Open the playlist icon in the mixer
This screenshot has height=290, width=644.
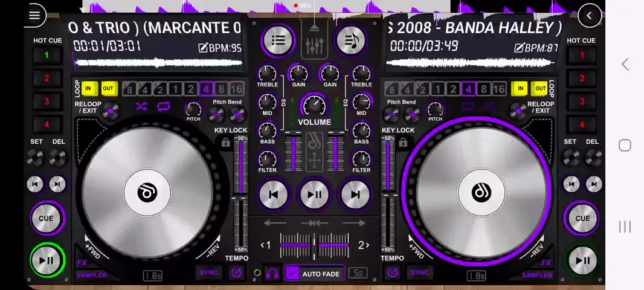click(x=278, y=40)
